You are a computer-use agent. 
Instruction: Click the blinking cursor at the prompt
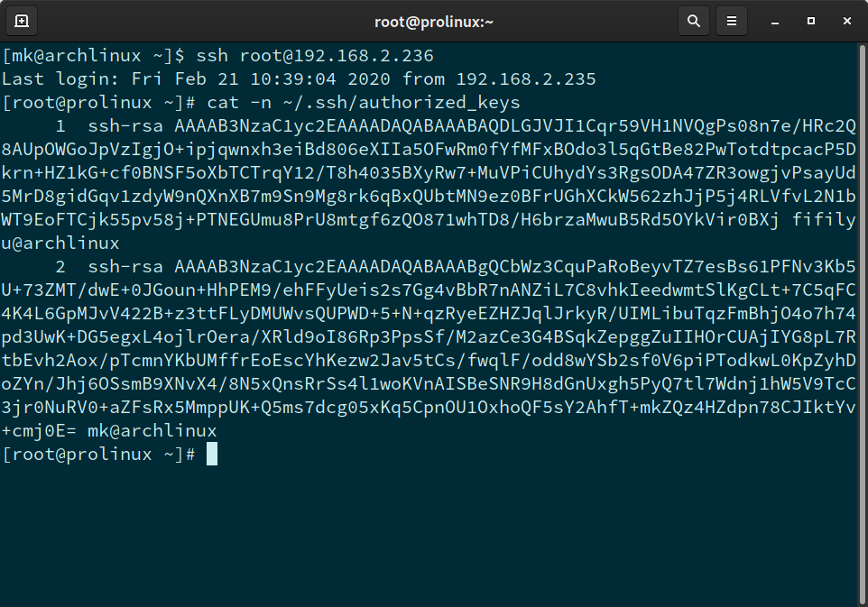pos(213,454)
